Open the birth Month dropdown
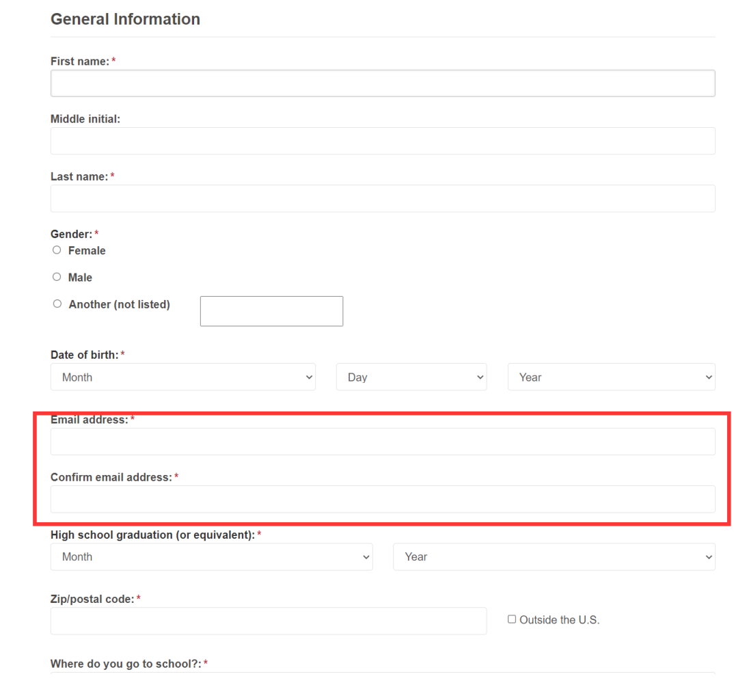The width and height of the screenshot is (734, 700). (x=183, y=377)
